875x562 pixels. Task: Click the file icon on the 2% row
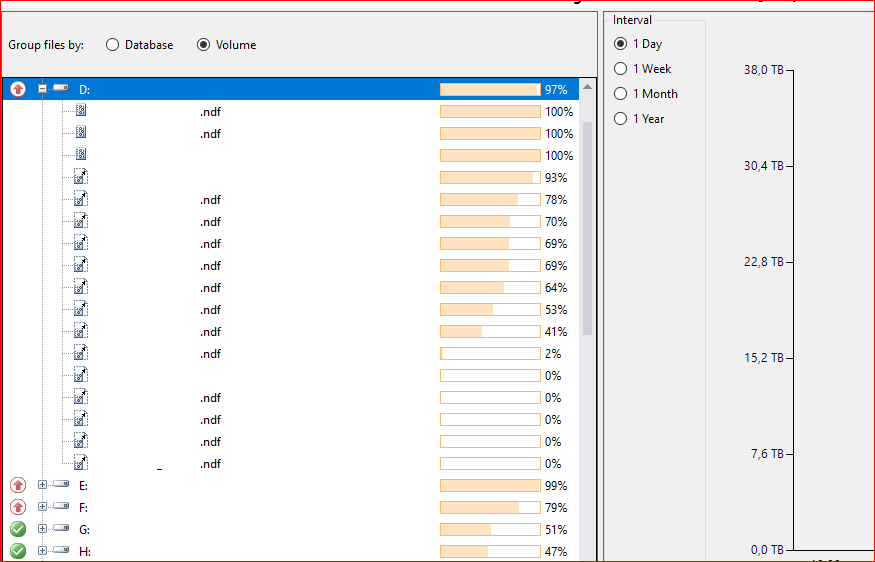[81, 353]
